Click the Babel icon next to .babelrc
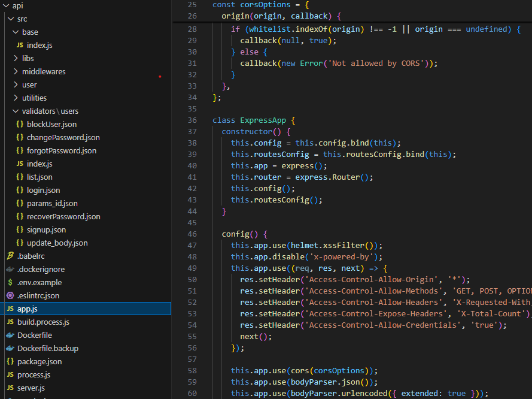Viewport: 532px width, 399px height. pos(10,256)
